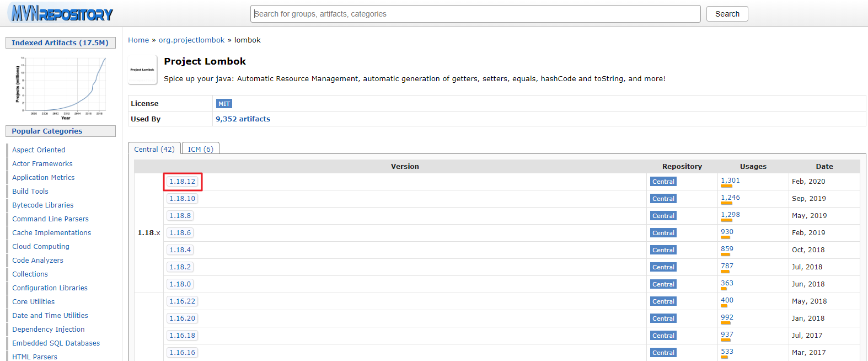This screenshot has width=868, height=361.
Task: Open version 1.18.6
Action: (x=180, y=233)
